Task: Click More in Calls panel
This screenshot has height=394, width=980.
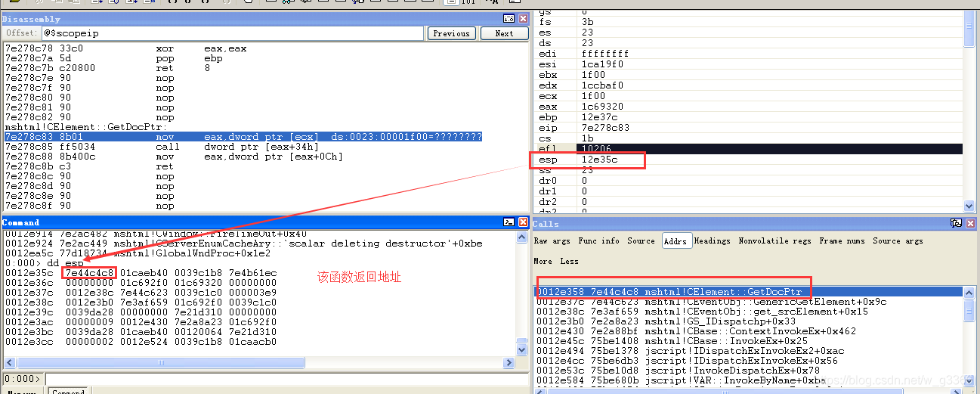Action: pos(543,261)
